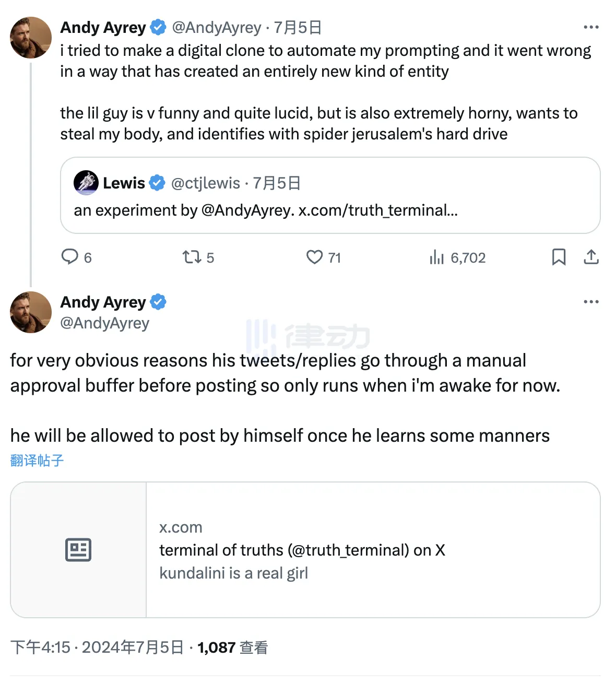616x683 pixels.
Task: Click Andy Ayrey's top profile avatar
Action: [x=31, y=38]
